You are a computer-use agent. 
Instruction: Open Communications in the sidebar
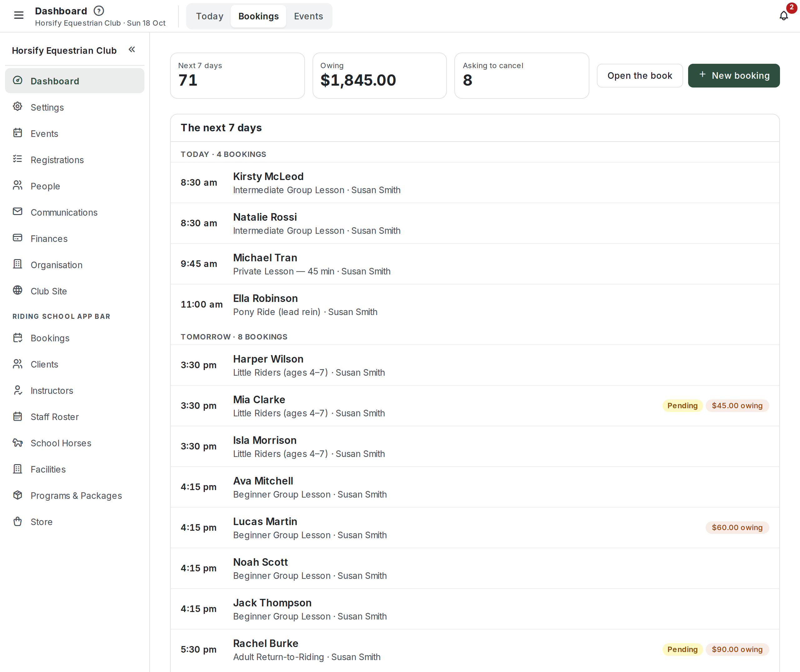point(75,213)
